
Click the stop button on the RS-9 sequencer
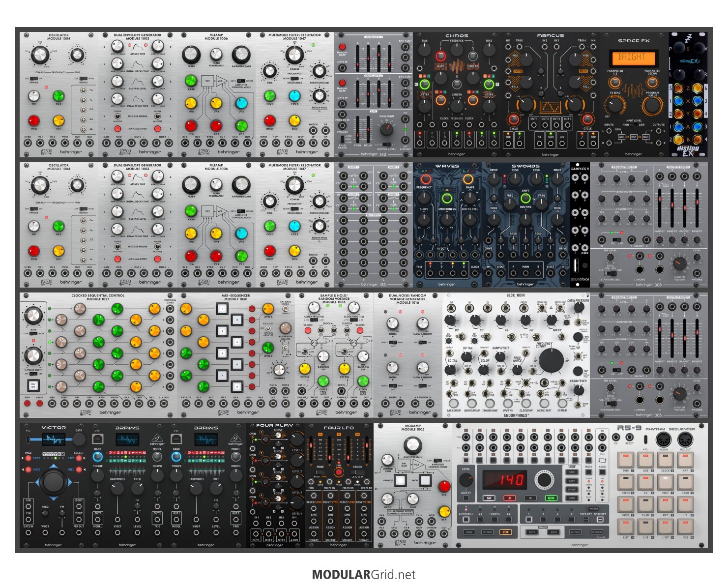[x=530, y=498]
